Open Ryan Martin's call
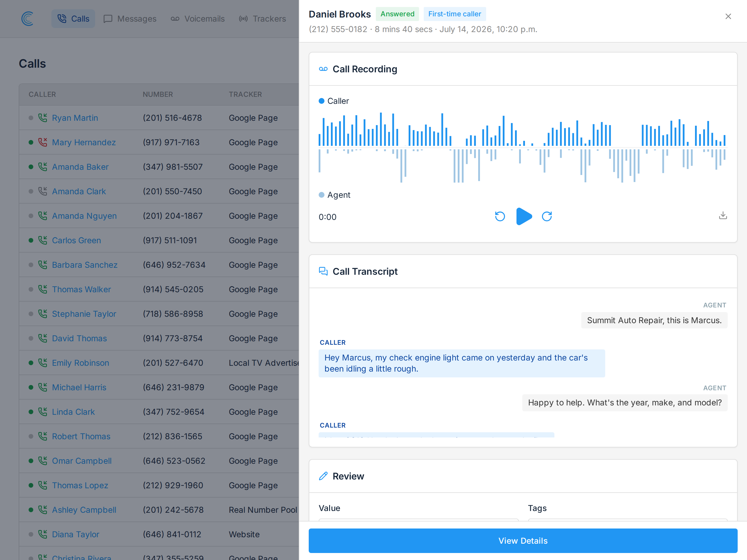 tap(75, 118)
